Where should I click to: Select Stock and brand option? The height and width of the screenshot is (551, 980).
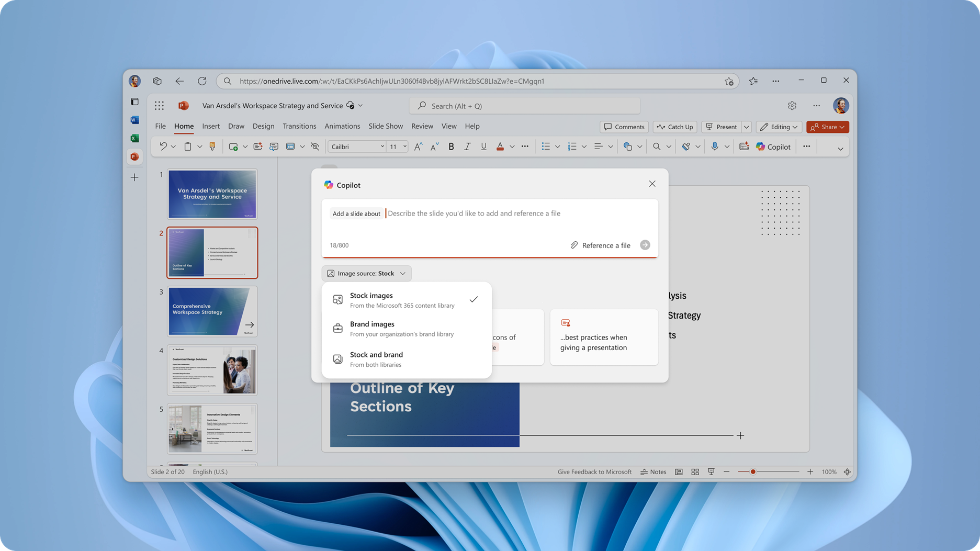pyautogui.click(x=406, y=359)
